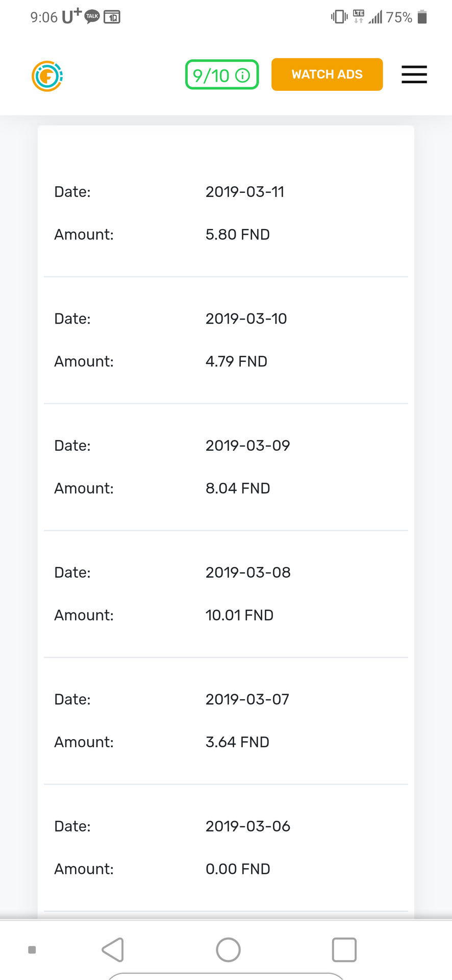The width and height of the screenshot is (452, 980).
Task: Tap the Android home circle button
Action: [228, 950]
